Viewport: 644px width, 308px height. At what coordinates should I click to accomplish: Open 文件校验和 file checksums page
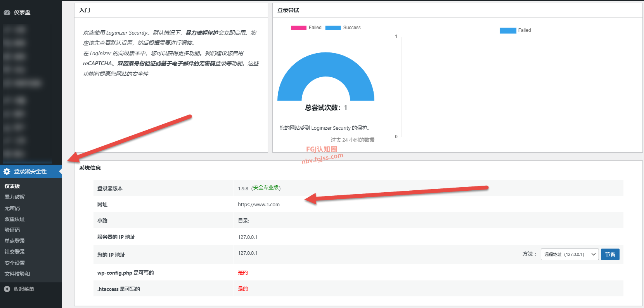coord(17,274)
